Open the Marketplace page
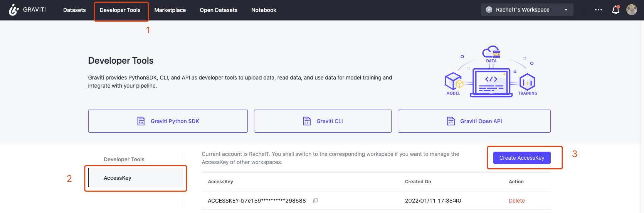 (x=170, y=10)
